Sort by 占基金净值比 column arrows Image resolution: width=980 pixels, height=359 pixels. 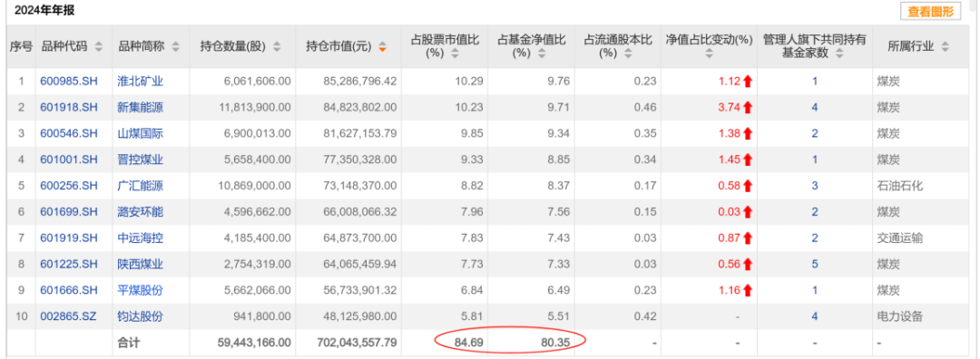[542, 53]
